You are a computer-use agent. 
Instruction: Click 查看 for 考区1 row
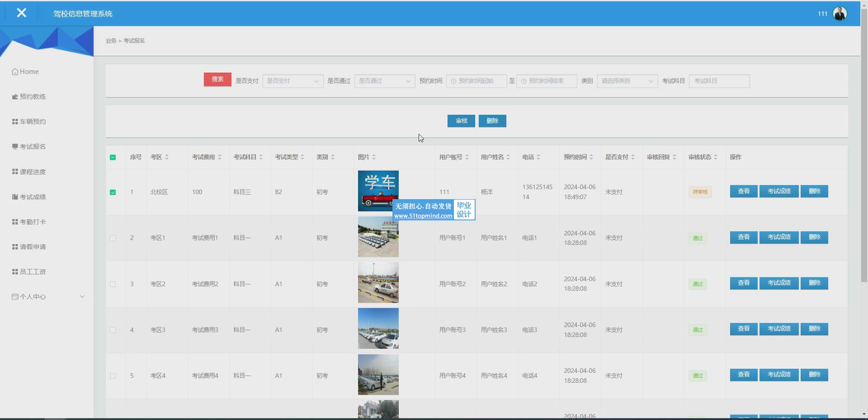(x=744, y=237)
